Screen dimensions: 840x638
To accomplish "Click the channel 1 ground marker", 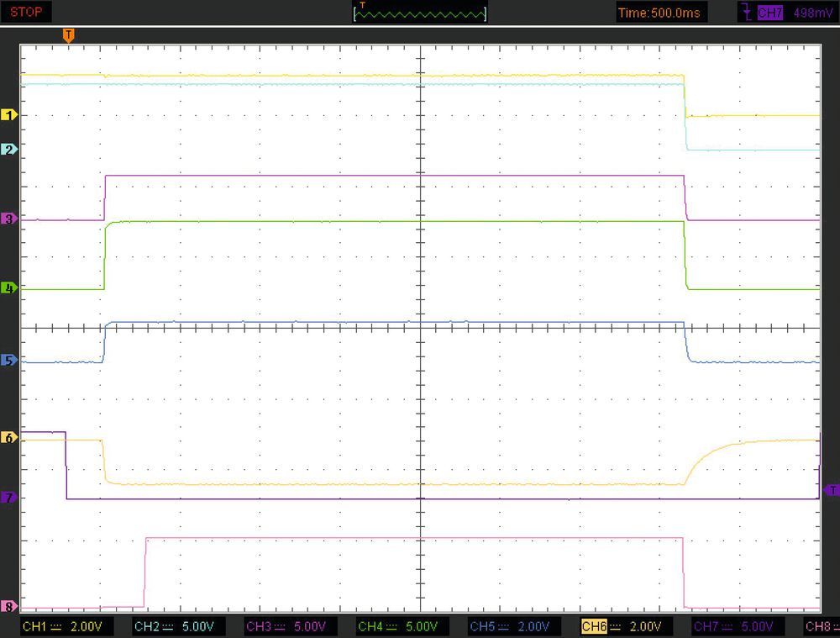I will (x=10, y=114).
